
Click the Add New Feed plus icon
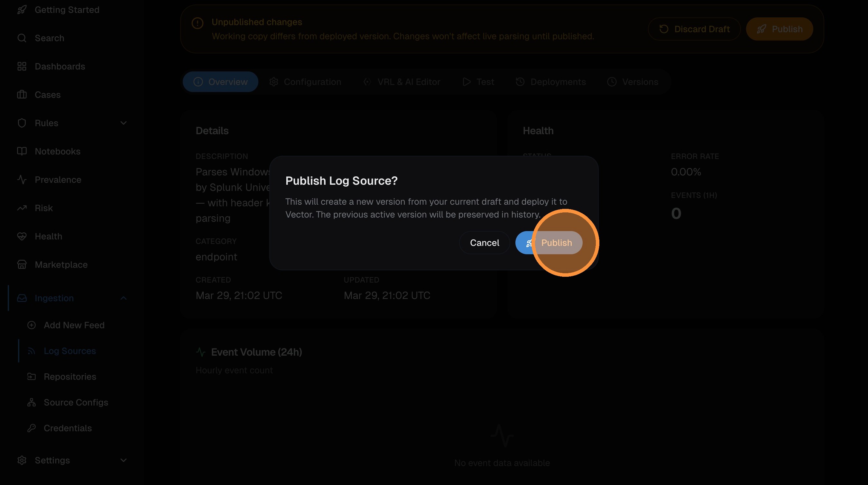pyautogui.click(x=31, y=325)
